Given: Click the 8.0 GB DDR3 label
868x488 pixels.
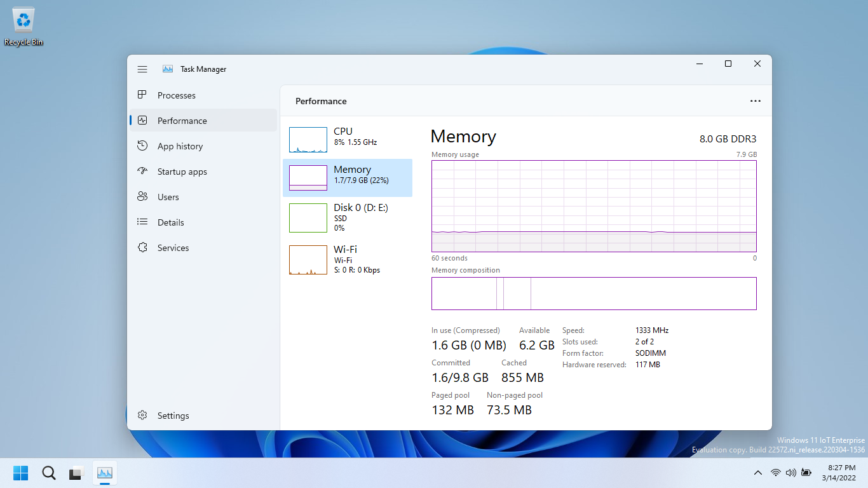Looking at the screenshot, I should point(728,139).
